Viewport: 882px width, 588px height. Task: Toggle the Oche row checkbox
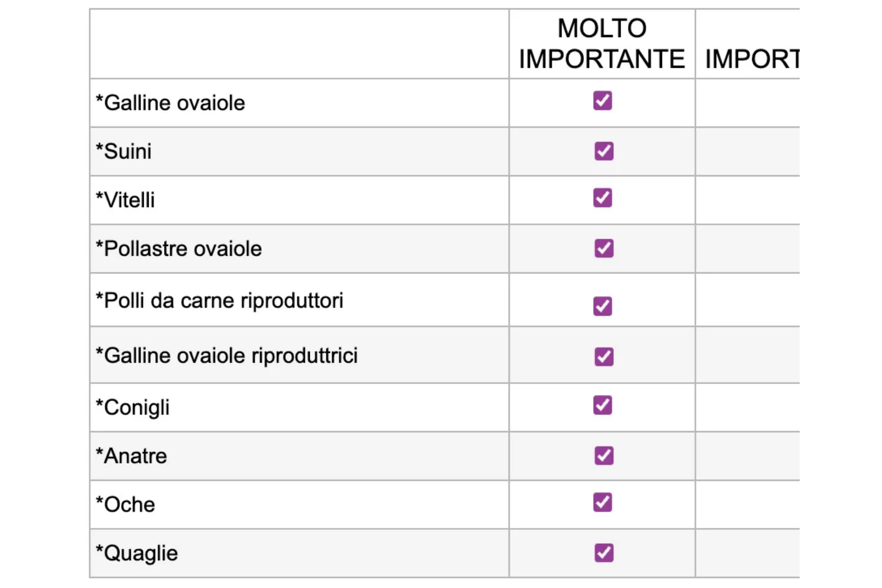pos(602,502)
